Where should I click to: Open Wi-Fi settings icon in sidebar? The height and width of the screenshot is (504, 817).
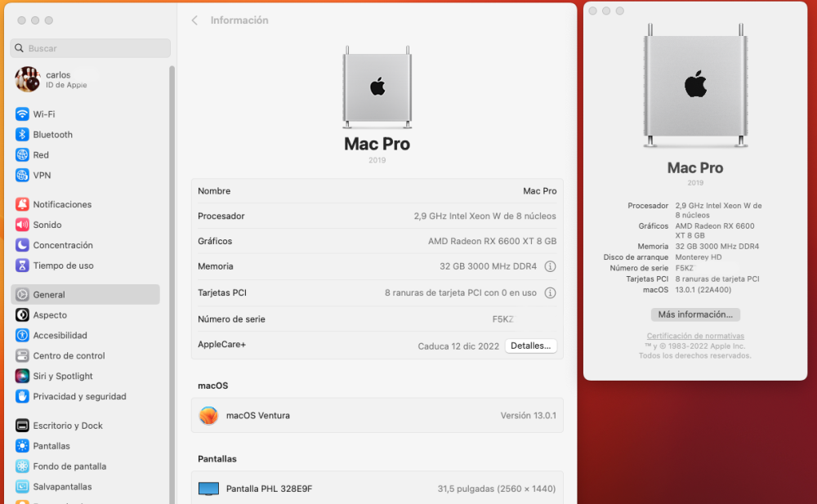[x=22, y=114]
